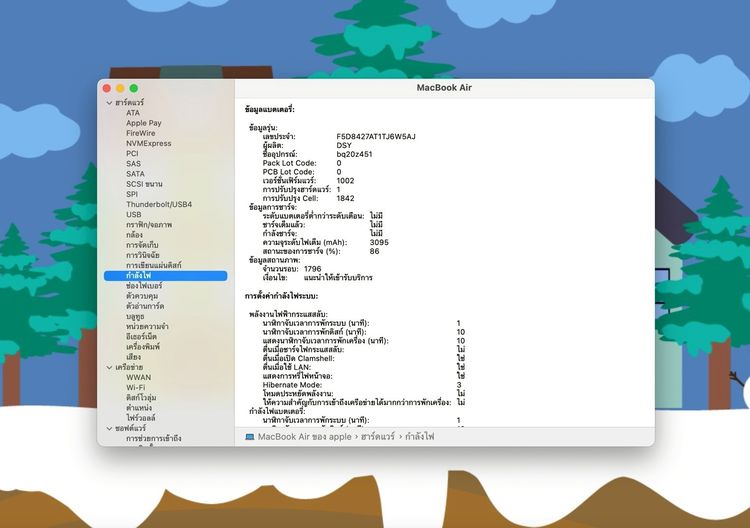Viewport: 750px width, 528px height.
Task: Choose the USB item in the hardware list
Action: (x=134, y=214)
